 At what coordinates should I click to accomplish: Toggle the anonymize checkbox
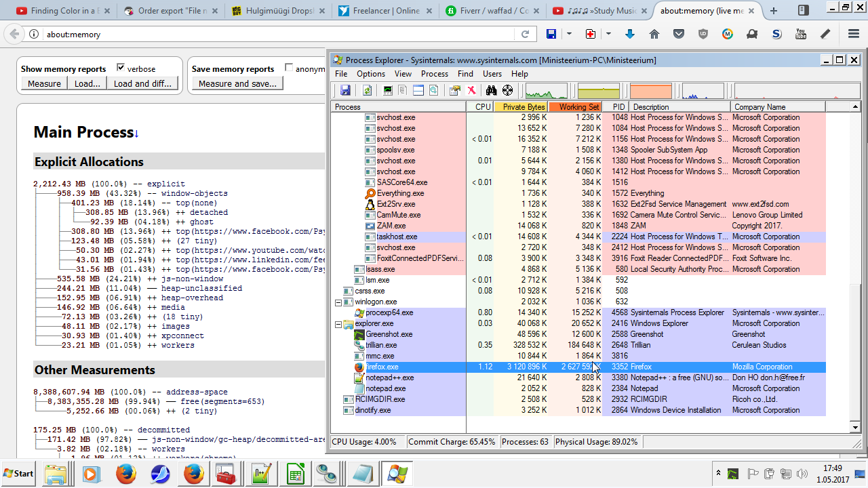(290, 68)
